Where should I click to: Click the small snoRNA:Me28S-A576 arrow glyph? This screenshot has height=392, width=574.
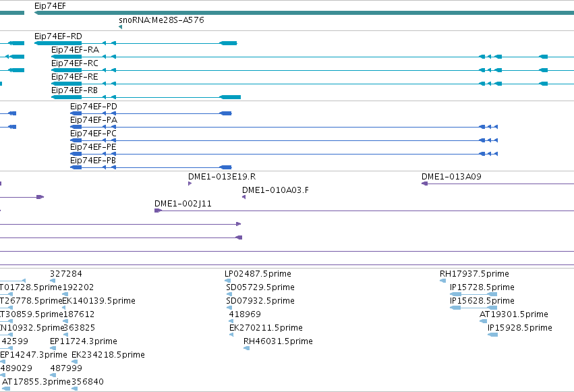click(x=121, y=27)
